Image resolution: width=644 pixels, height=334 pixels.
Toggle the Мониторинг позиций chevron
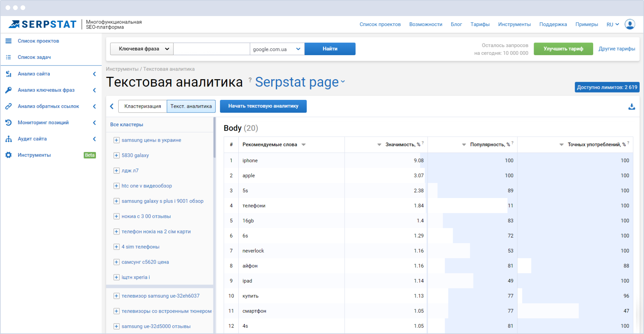[94, 123]
